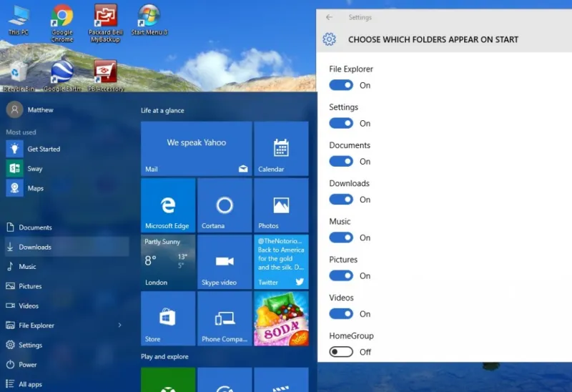572x392 pixels.
Task: Open Documents in Start menu list
Action: [x=67, y=227]
